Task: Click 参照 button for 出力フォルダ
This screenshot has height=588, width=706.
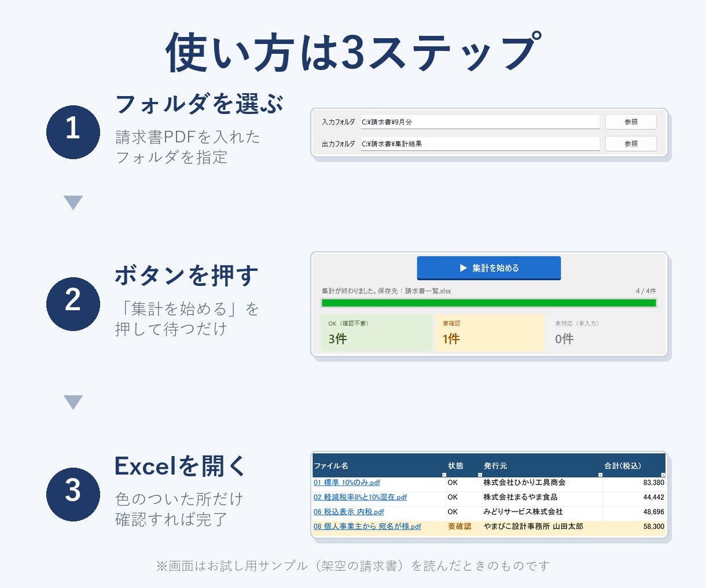Action: click(631, 144)
